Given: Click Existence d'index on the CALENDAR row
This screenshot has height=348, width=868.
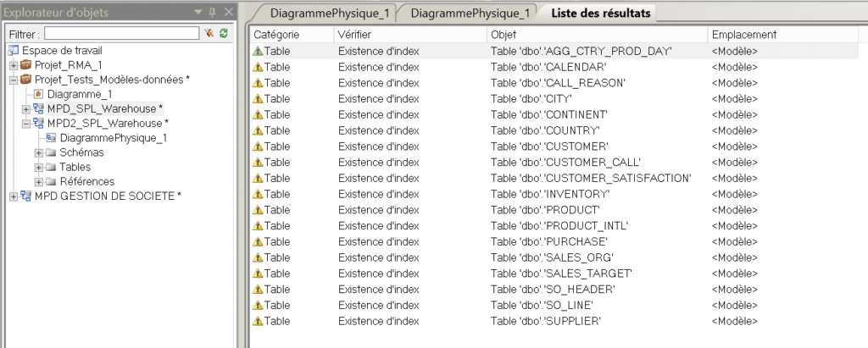Looking at the screenshot, I should [379, 67].
